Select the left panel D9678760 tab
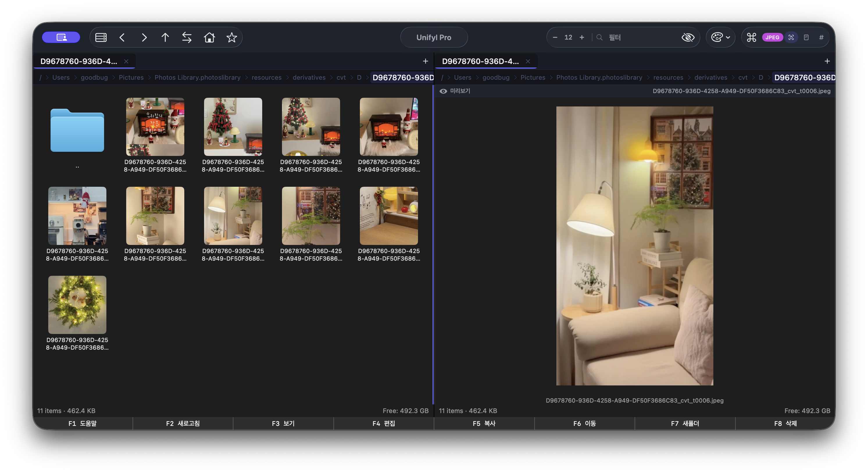Screen dimensions: 868x473 point(79,61)
